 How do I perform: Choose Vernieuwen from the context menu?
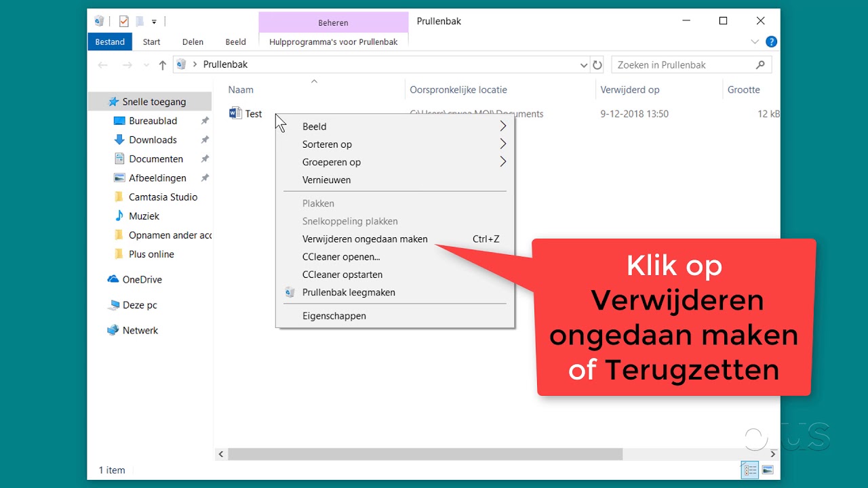coord(395,180)
